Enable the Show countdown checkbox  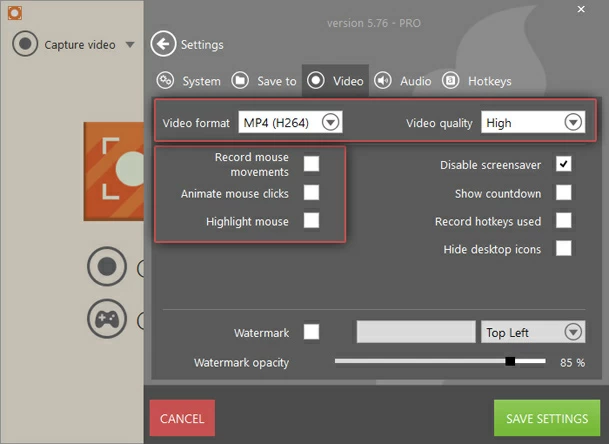pos(564,192)
